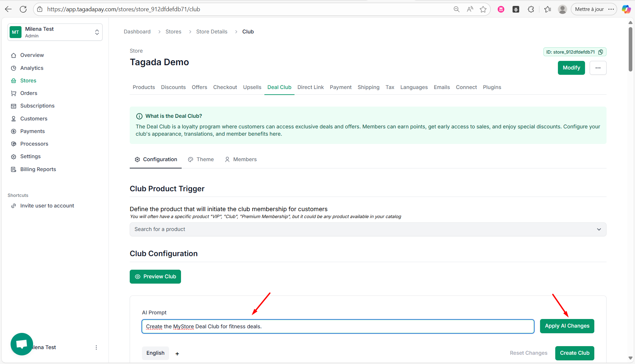Select the Deal Club tab
635x364 pixels.
(279, 87)
